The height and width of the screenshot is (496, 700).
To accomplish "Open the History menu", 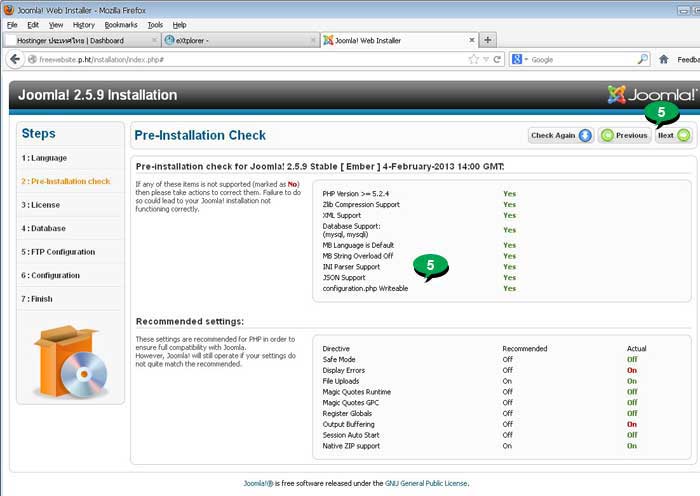I will point(83,25).
